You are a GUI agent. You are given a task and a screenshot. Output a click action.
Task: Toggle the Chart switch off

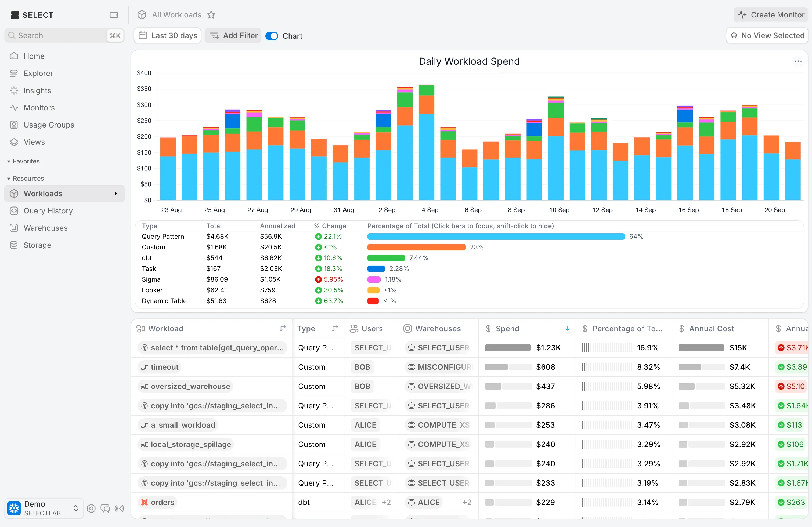pyautogui.click(x=272, y=36)
